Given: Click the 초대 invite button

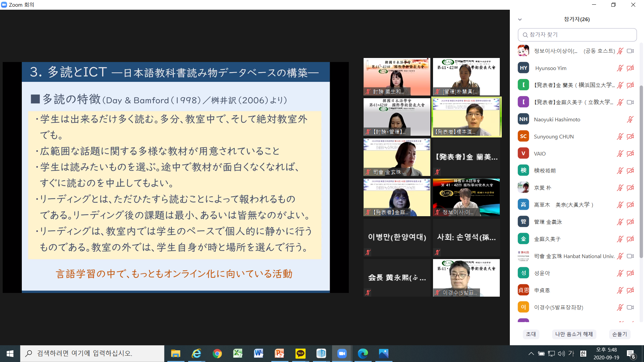Looking at the screenshot, I should [x=531, y=334].
